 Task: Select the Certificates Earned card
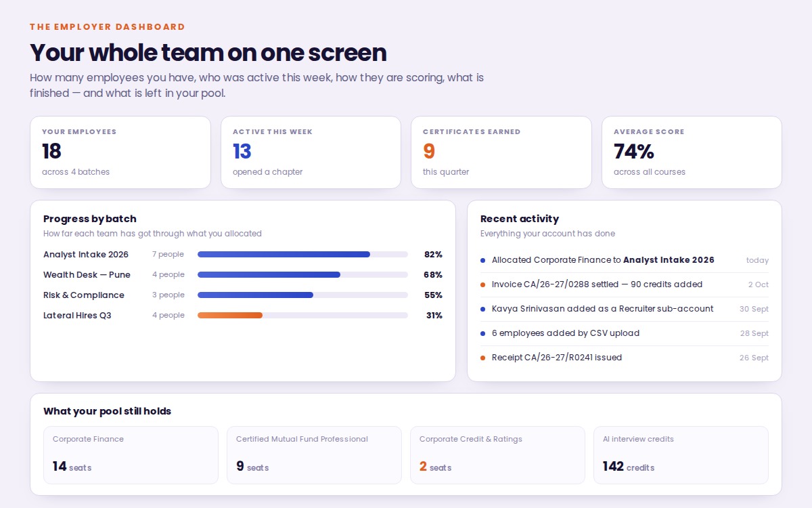click(501, 152)
